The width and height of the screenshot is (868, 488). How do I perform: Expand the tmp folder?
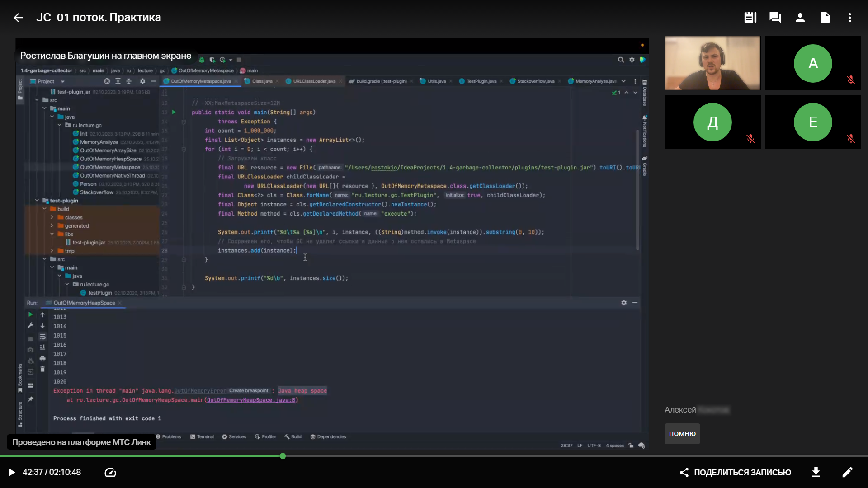tap(52, 251)
